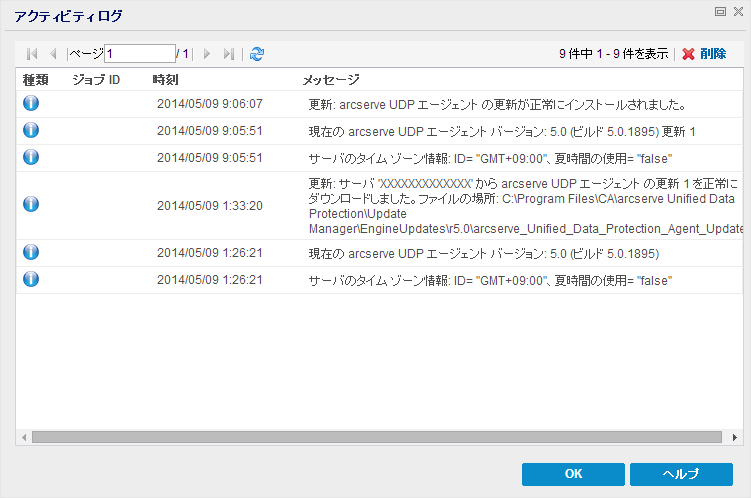Jump to last page of log
This screenshot has height=498, width=751.
click(229, 54)
